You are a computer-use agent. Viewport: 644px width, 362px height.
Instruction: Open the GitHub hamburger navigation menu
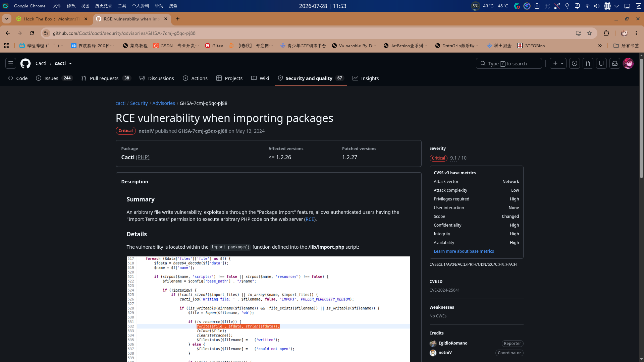pos(11,63)
